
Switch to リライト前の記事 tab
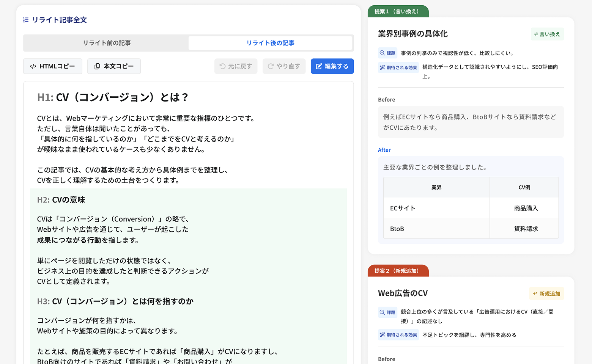107,43
